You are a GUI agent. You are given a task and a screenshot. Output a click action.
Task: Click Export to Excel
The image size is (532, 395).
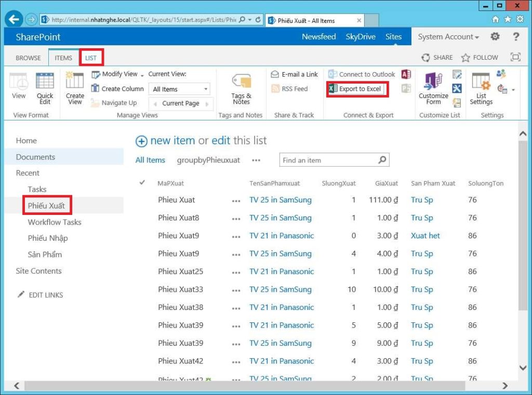[x=355, y=89]
